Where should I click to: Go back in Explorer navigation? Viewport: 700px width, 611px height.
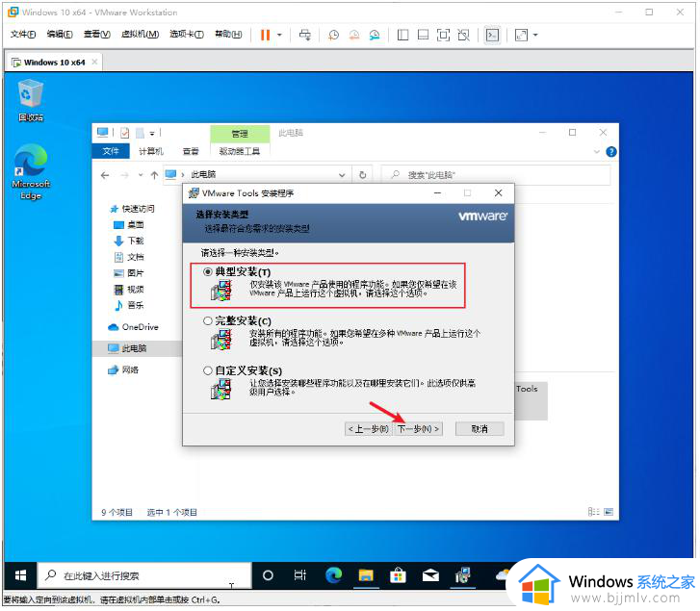click(105, 175)
